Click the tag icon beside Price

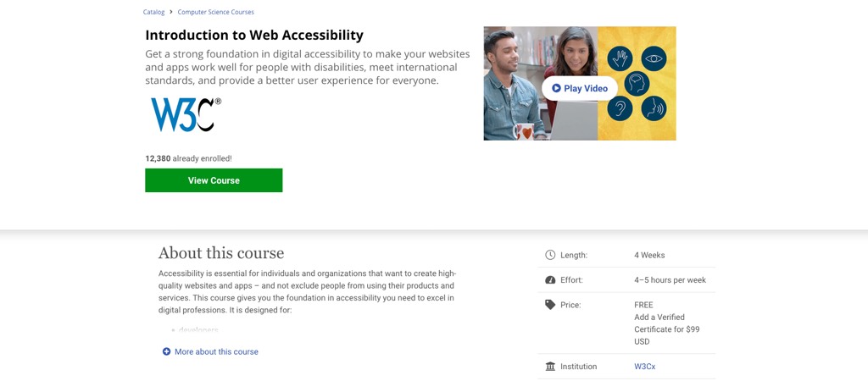tap(550, 305)
